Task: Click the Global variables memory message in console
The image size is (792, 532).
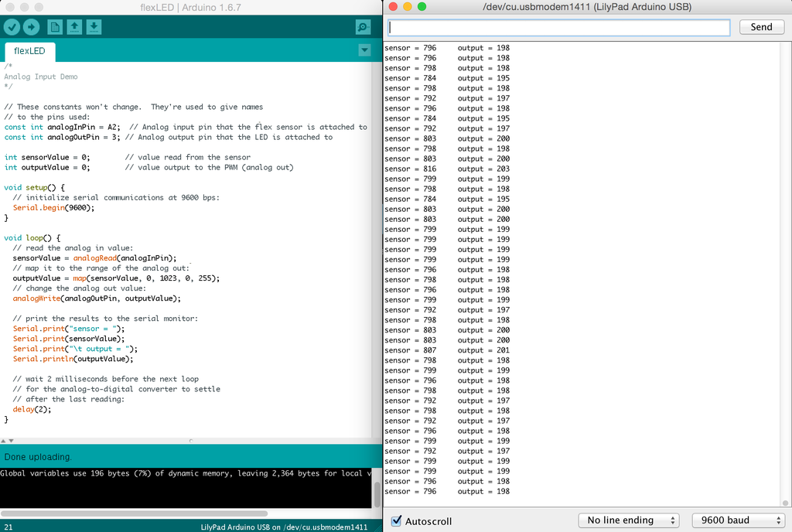Action: coord(186,473)
